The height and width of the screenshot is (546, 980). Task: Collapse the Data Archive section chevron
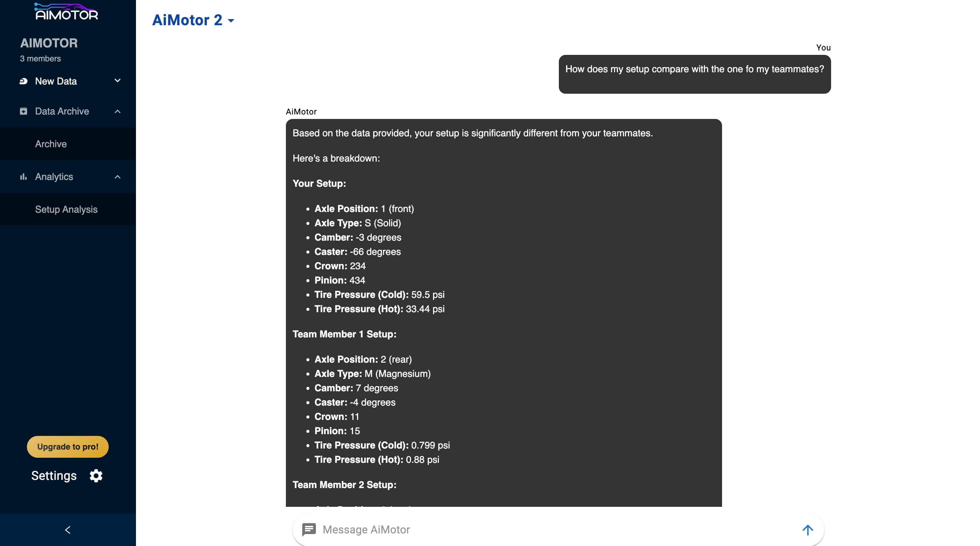click(118, 111)
